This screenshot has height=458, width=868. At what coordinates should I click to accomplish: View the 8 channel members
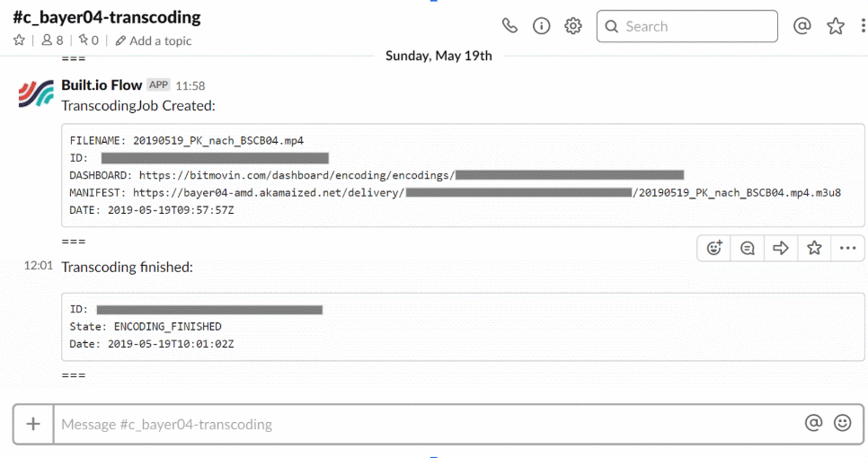(53, 40)
